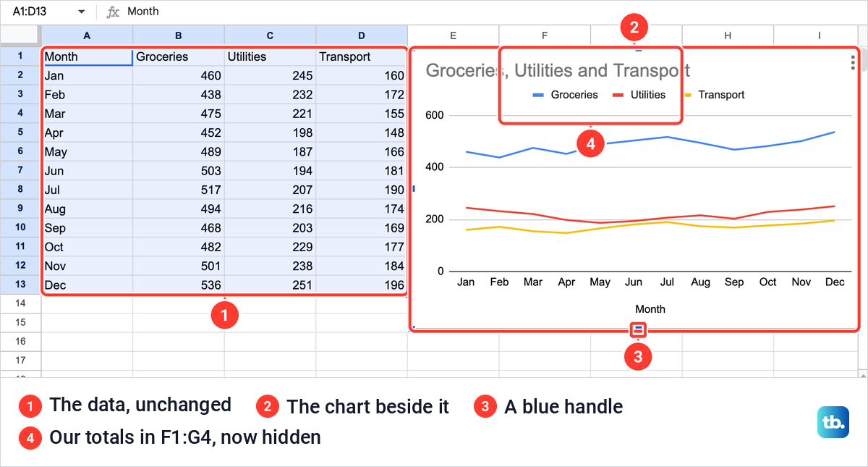
Task: Select row 1 header
Action: (20, 56)
